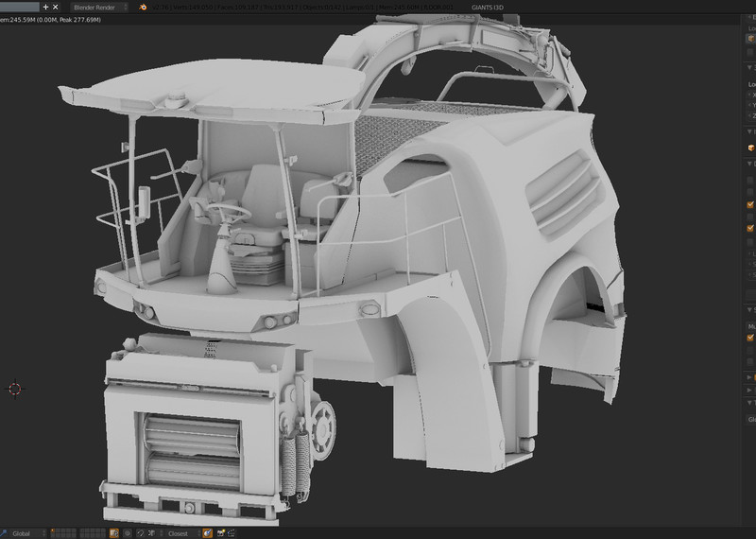
Task: Toggle the snap magnet icon
Action: [x=140, y=533]
